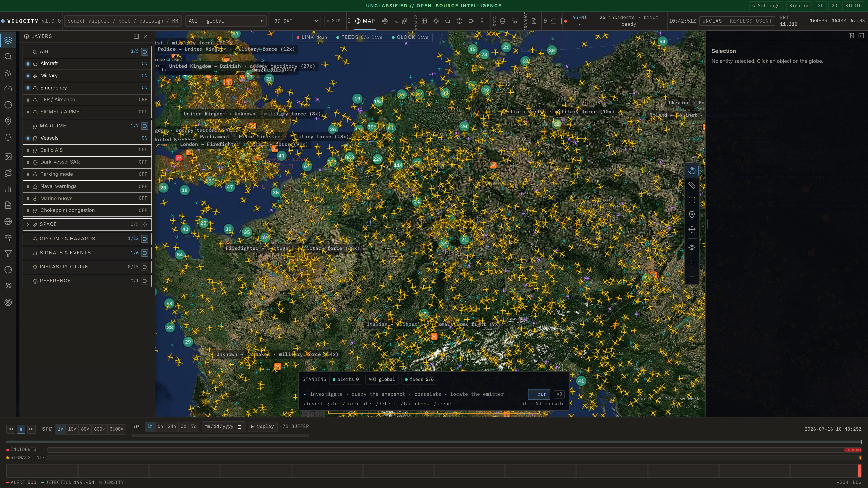Open the filter funnel icon in left sidebar
The width and height of the screenshot is (868, 488).
8,253
